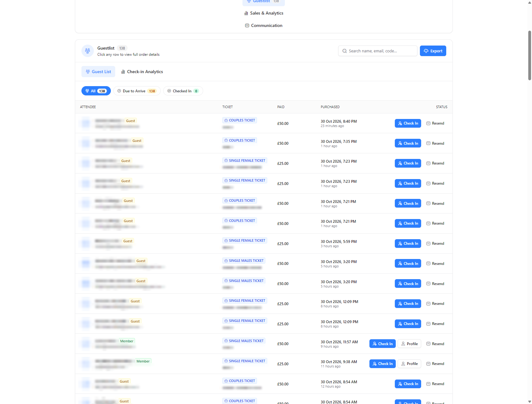This screenshot has height=404, width=532.
Task: Click the PURCHASED column header
Action: [x=330, y=107]
